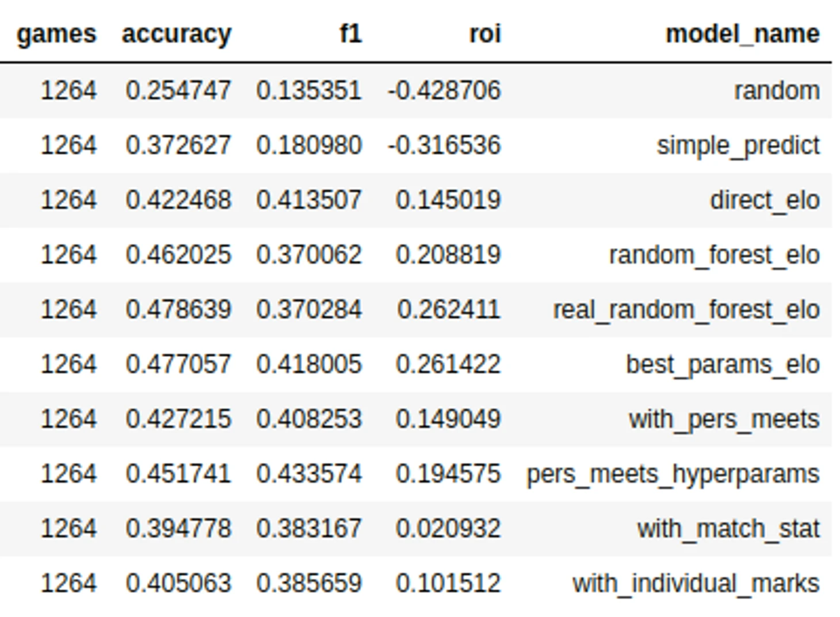Click the accuracy column header
The height and width of the screenshot is (617, 840).
177,34
